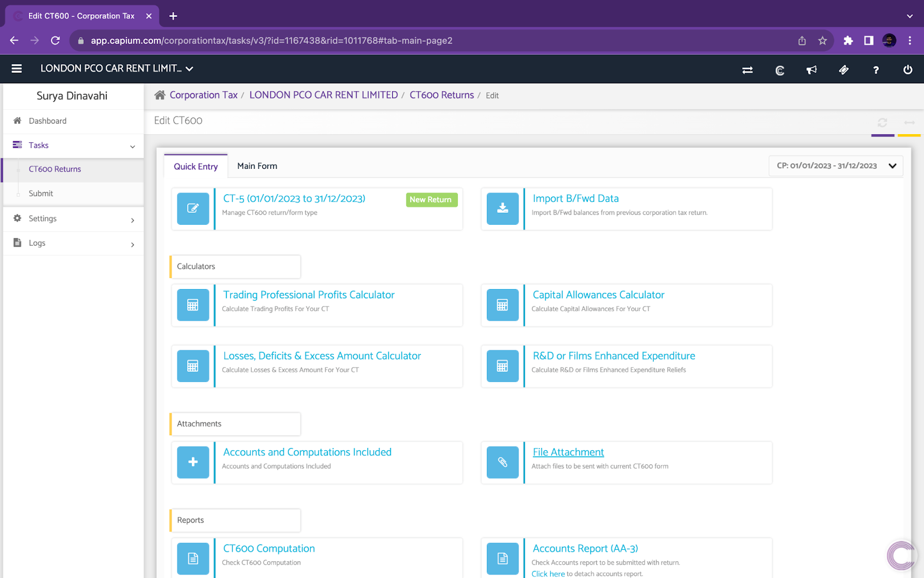Open Capital Allowances Calculator link

click(x=598, y=295)
